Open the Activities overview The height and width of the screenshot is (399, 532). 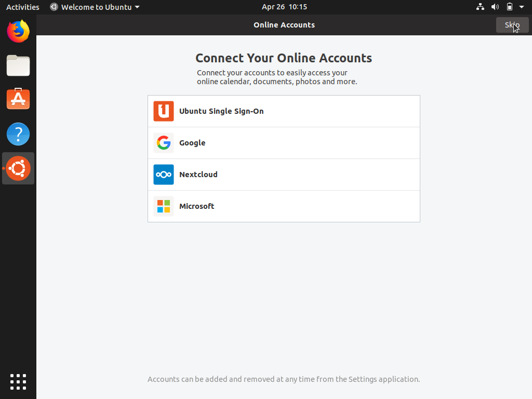pyautogui.click(x=23, y=7)
